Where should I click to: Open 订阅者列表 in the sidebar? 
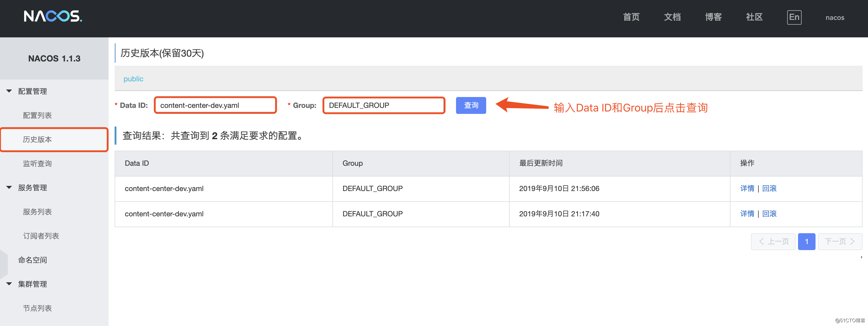[x=41, y=236]
